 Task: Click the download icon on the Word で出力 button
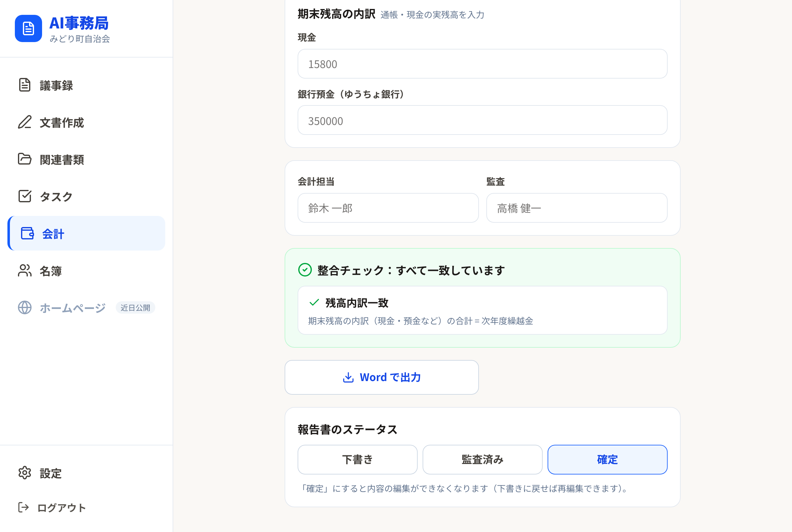348,377
